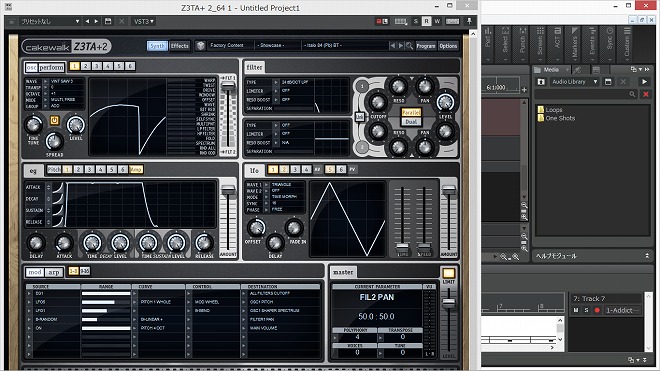This screenshot has width=660, height=371.
Task: Select oscillator 3 button
Action: [x=97, y=66]
